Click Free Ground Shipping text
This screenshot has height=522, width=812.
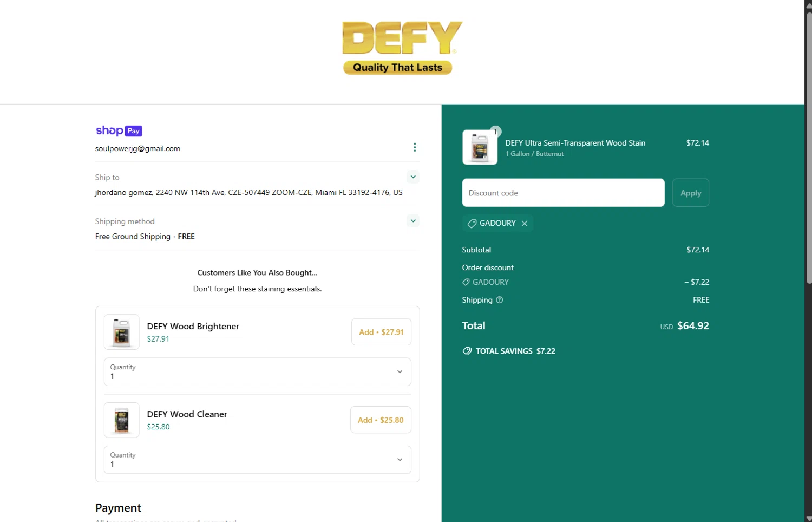pyautogui.click(x=133, y=237)
